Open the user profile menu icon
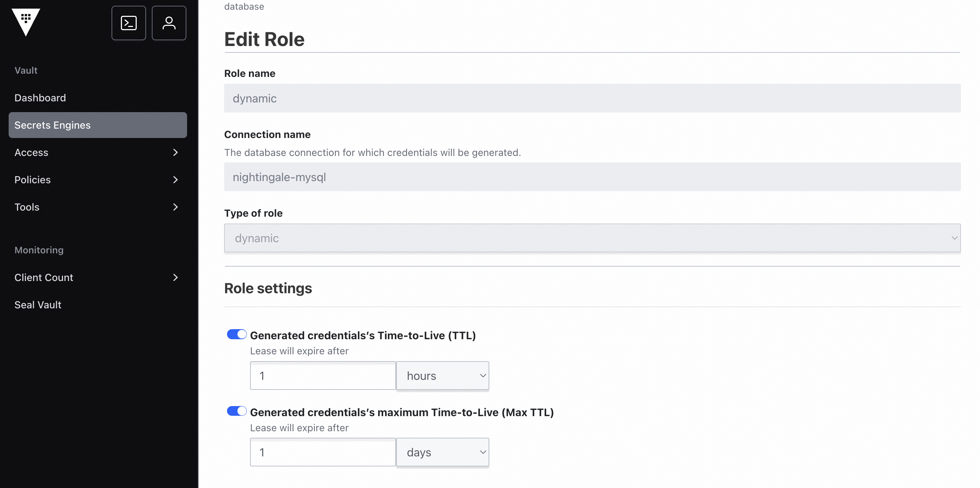The height and width of the screenshot is (488, 980). (169, 23)
